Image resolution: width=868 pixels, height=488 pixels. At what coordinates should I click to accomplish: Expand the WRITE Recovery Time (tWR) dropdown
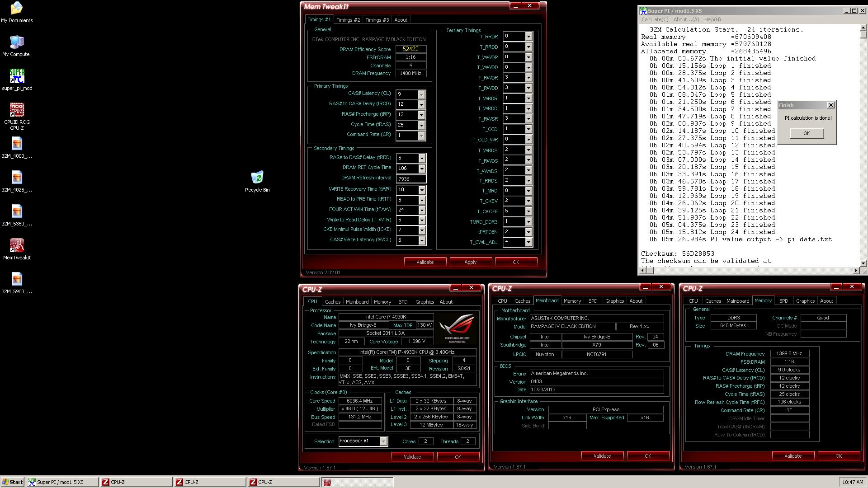click(422, 190)
